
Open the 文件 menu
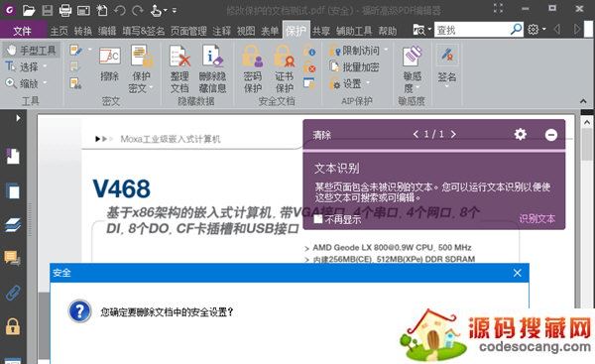pos(22,31)
